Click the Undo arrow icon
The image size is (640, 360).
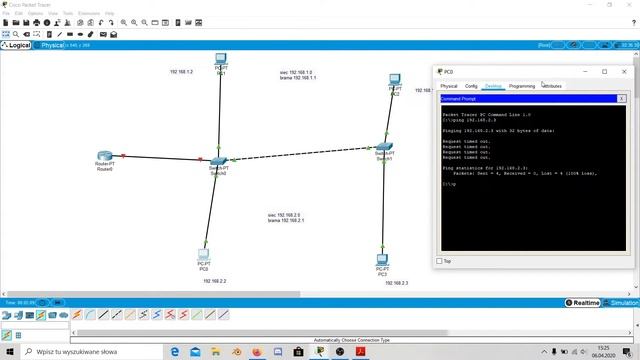pyautogui.click(x=101, y=23)
